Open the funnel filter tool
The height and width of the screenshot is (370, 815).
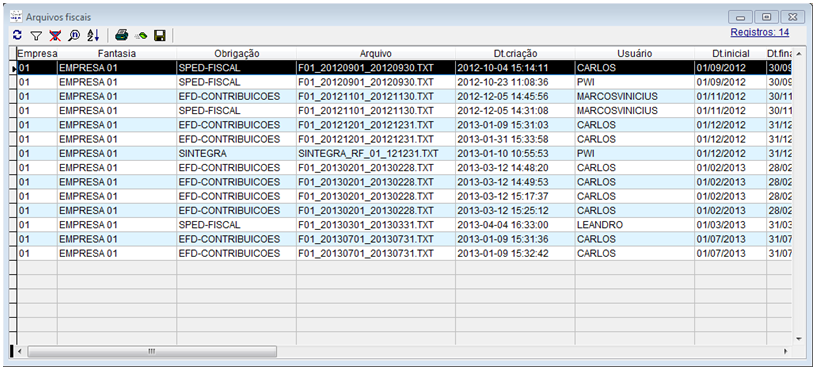coord(35,35)
